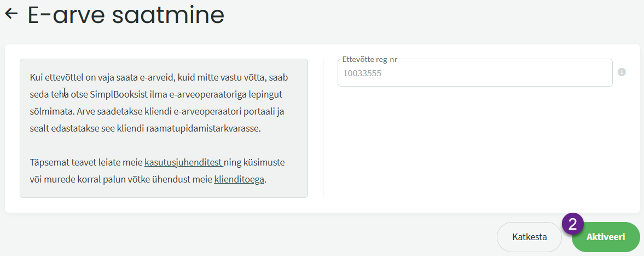Activate e-invoicing with the green Aktiveeri button

(605, 237)
